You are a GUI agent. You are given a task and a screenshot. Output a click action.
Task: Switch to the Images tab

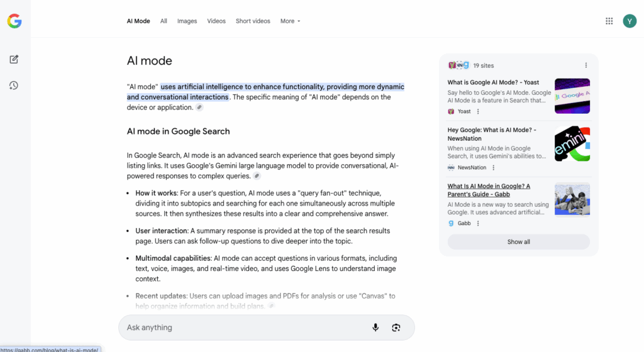187,21
